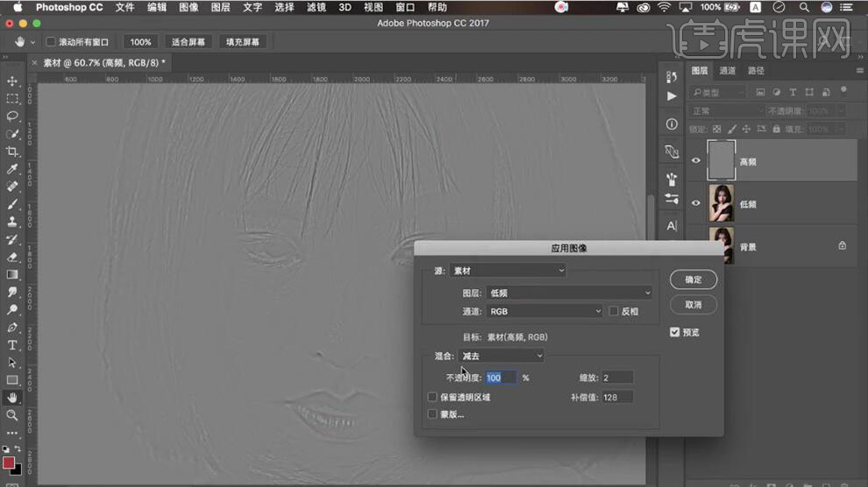Image resolution: width=868 pixels, height=487 pixels.
Task: Select the Eraser tool
Action: 12,258
